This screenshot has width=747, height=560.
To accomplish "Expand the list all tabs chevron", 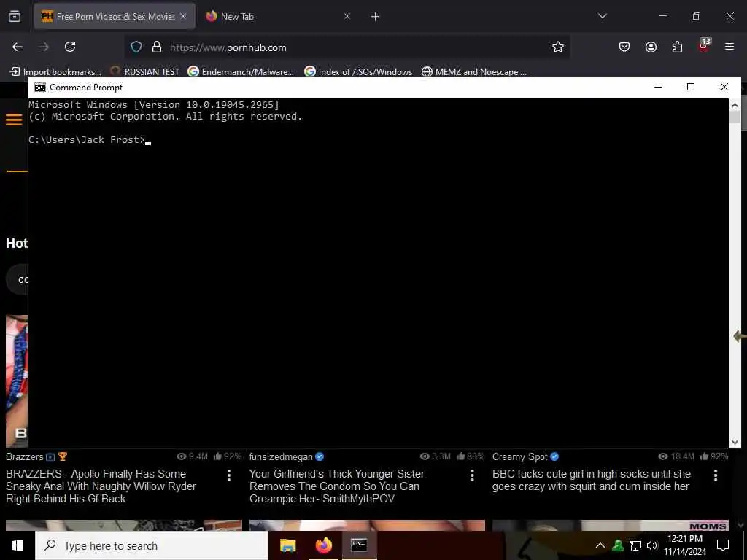I will (603, 16).
